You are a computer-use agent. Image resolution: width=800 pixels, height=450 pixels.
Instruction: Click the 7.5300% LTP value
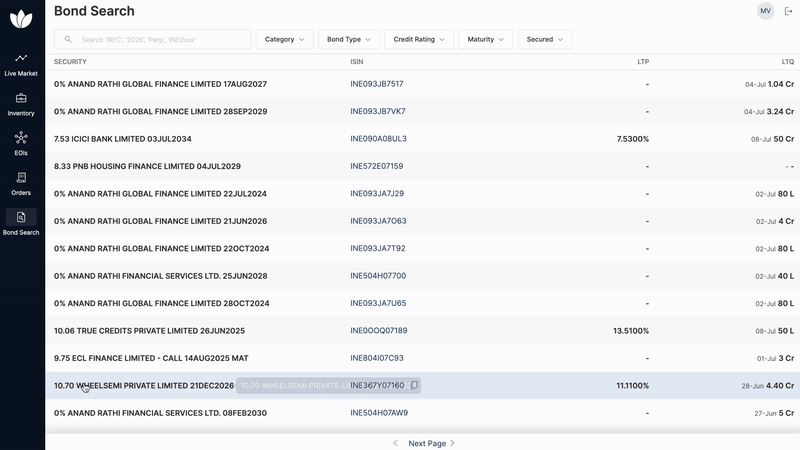(633, 139)
